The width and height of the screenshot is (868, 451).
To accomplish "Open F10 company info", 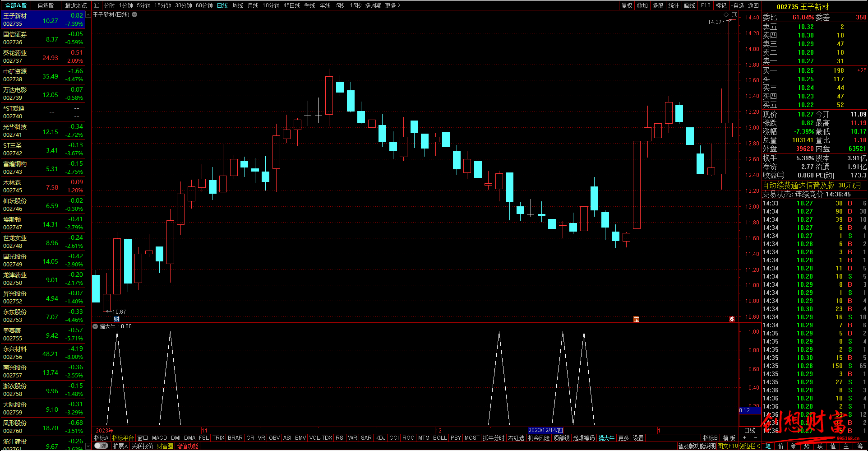I will coord(706,5).
